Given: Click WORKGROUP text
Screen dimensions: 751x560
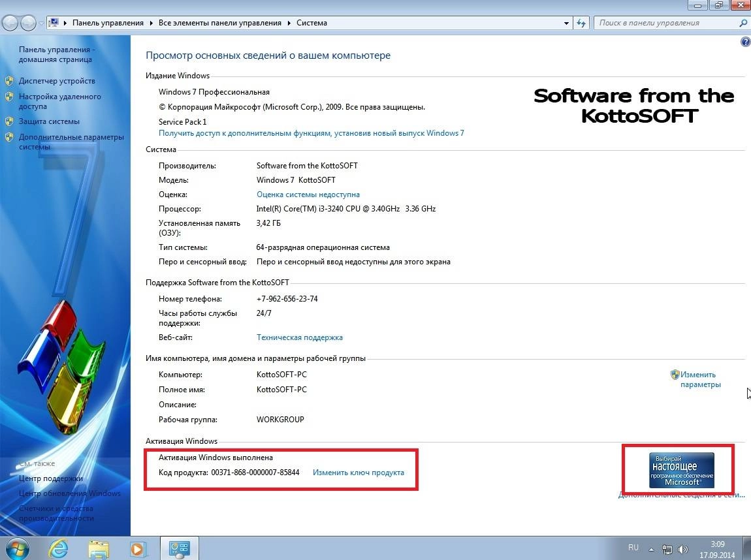Looking at the screenshot, I should point(280,419).
